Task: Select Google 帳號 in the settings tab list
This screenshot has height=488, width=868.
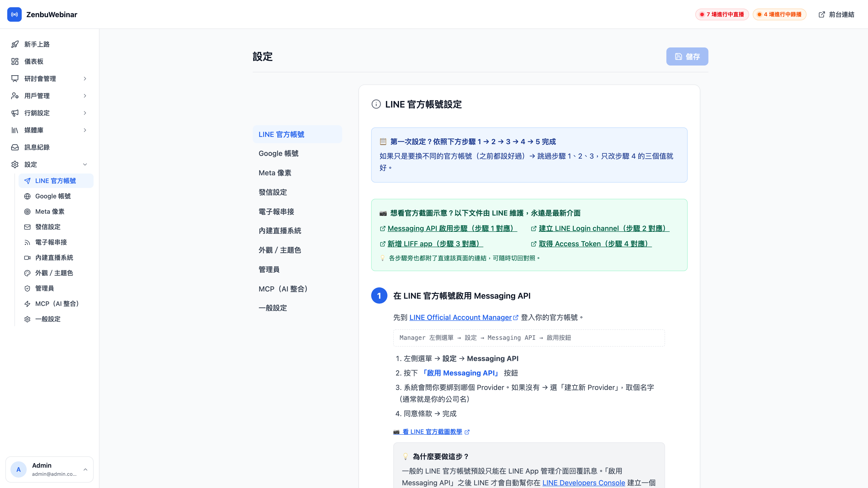Action: point(297,154)
